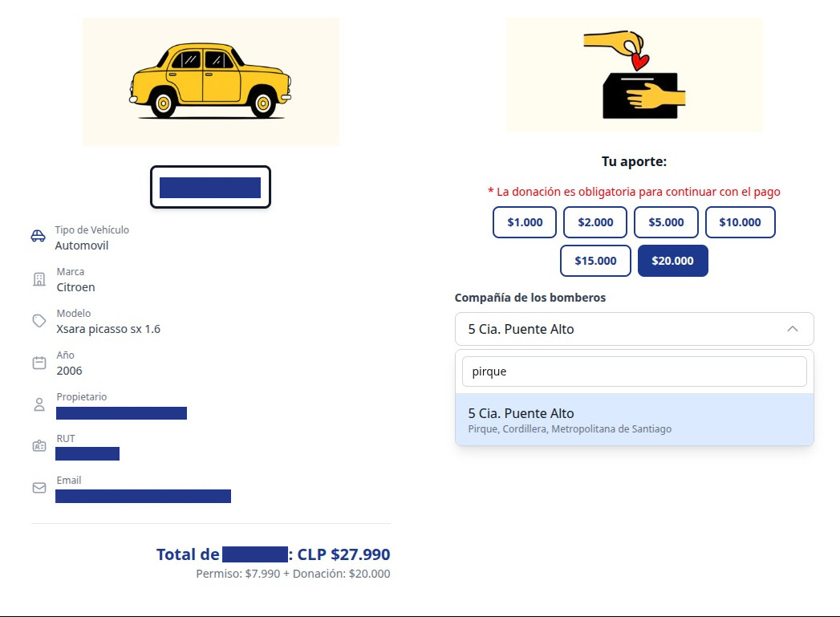Pick the $10.000 donation amount
840x617 pixels.
pyautogui.click(x=740, y=222)
